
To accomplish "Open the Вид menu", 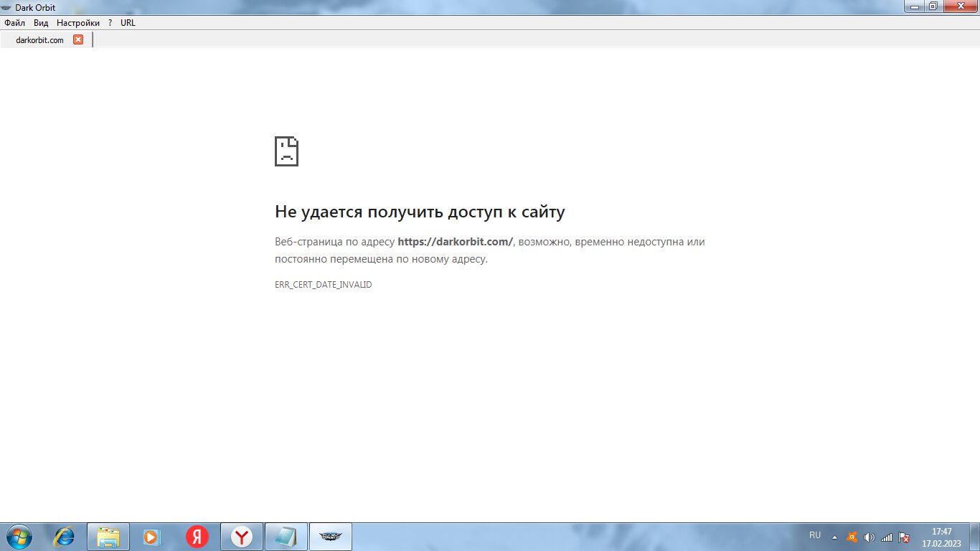I will [41, 23].
